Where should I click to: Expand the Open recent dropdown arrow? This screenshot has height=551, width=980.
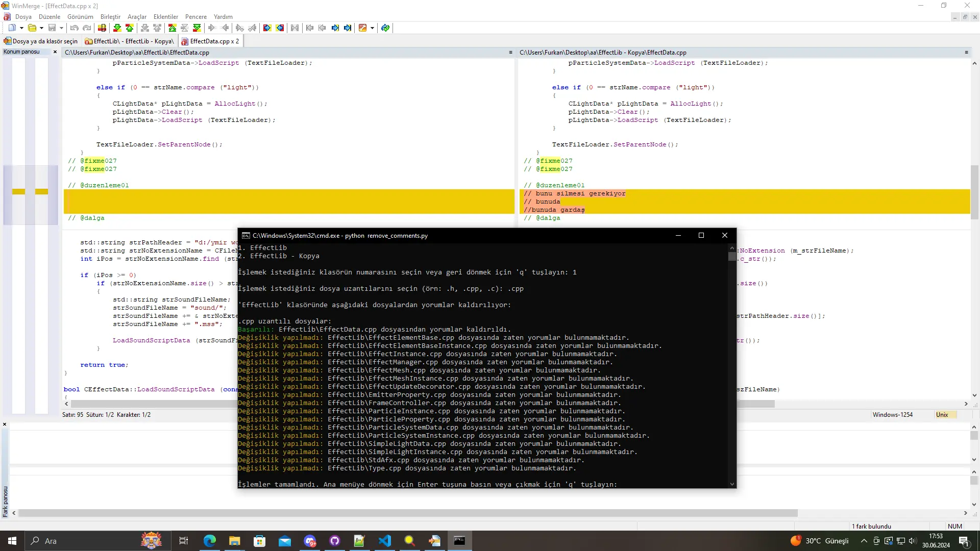pos(41,28)
